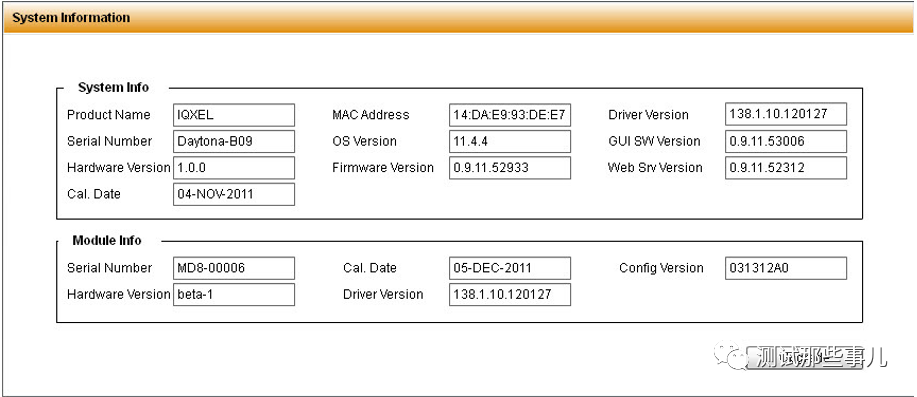
Task: Click the MAC Address label
Action: [x=371, y=115]
